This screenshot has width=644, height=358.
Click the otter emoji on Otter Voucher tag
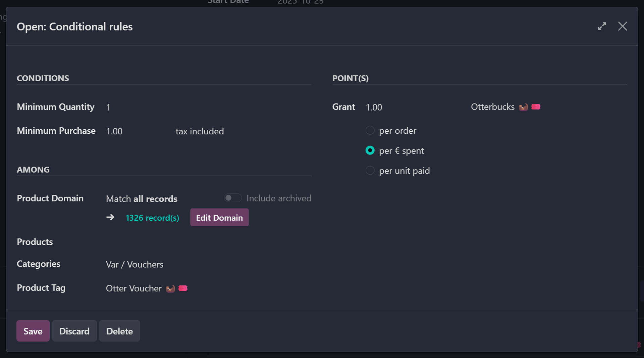pos(170,288)
